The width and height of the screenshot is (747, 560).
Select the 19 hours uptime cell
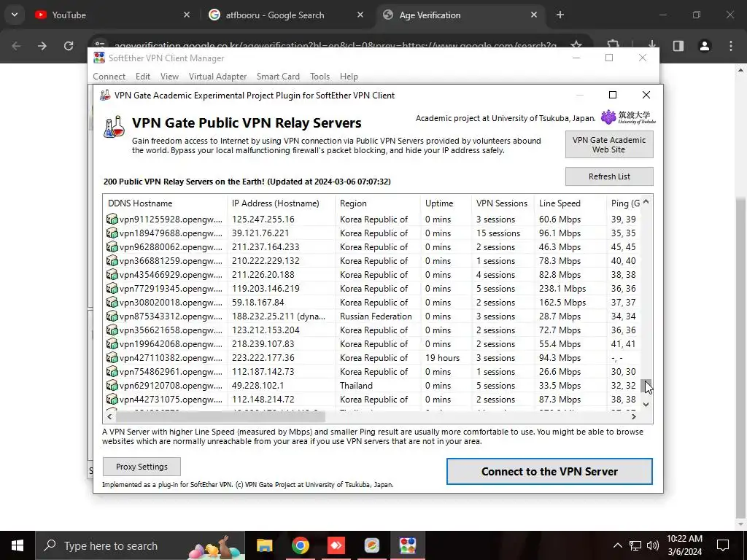[x=443, y=357]
